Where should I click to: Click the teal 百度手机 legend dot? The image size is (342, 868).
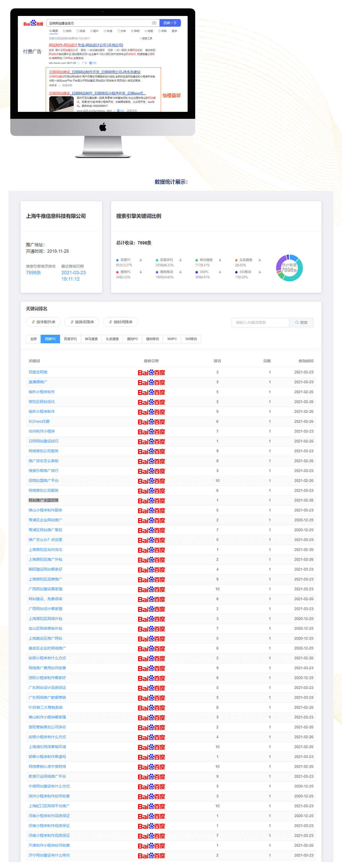[x=157, y=260]
